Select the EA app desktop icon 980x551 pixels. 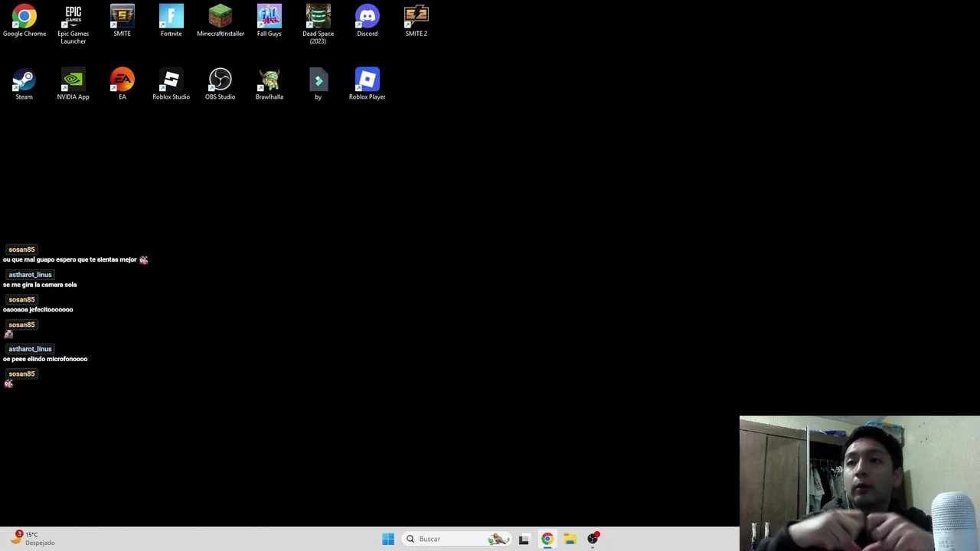pos(122,84)
